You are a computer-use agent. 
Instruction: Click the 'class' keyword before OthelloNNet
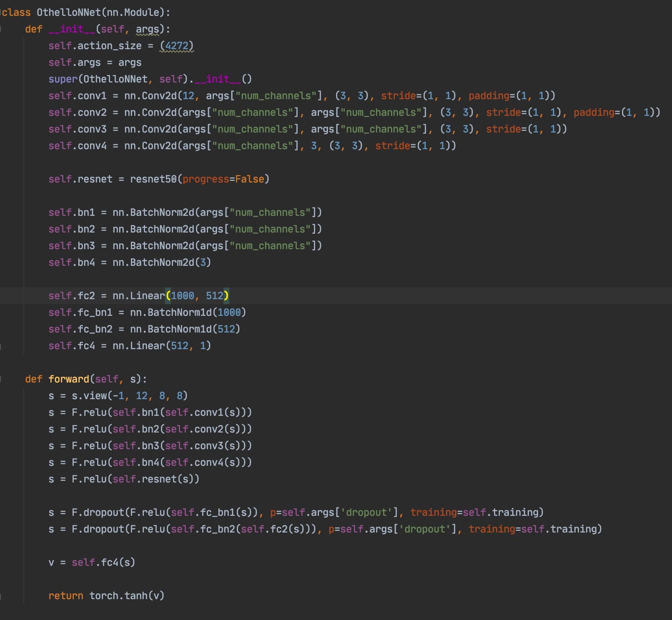16,12
